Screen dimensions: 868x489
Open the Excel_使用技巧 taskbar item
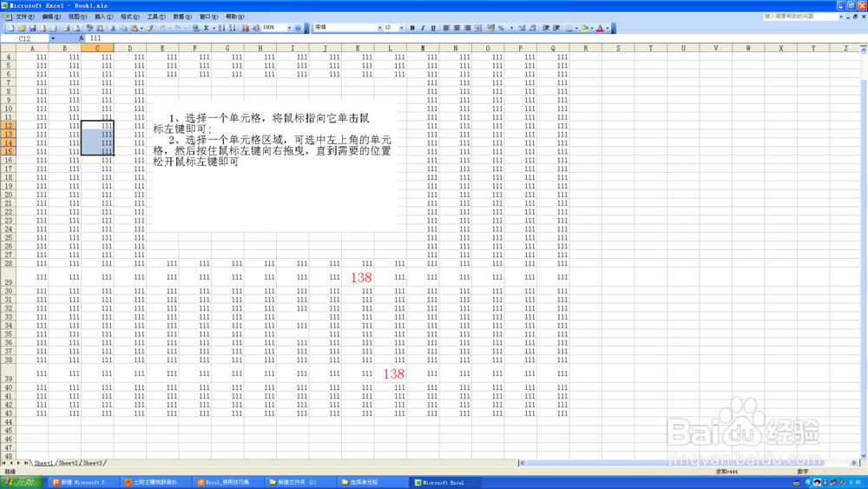(x=227, y=482)
